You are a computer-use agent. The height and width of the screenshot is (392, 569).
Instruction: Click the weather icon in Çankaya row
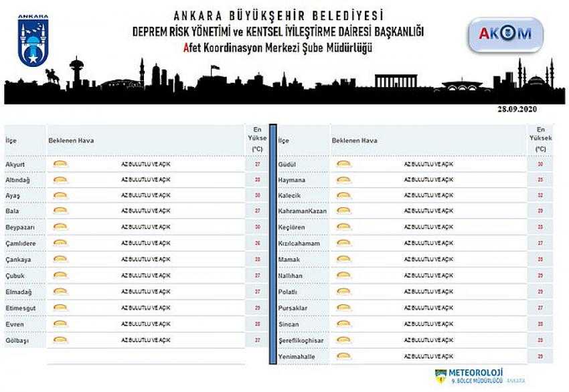coord(60,260)
